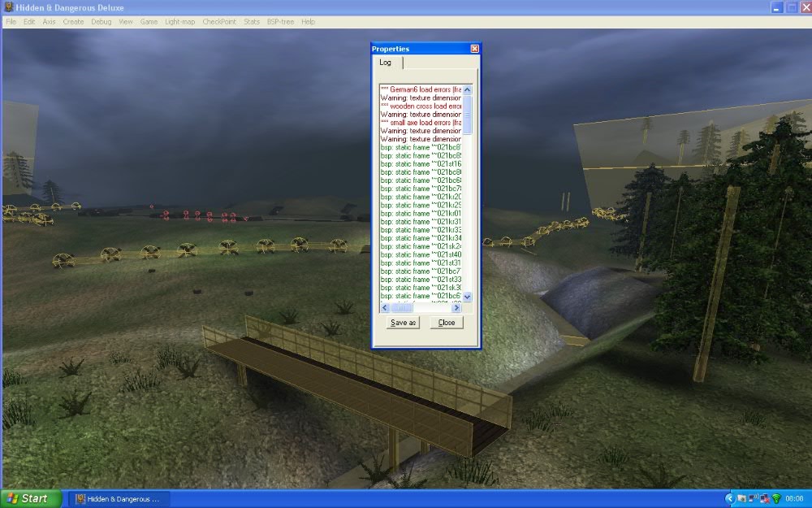812x508 pixels.
Task: Open the Stats menu
Action: pyautogui.click(x=252, y=22)
